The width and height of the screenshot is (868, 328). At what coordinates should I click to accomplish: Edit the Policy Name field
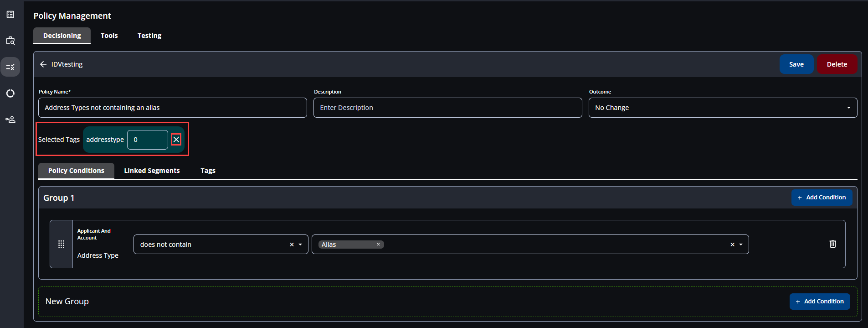173,108
